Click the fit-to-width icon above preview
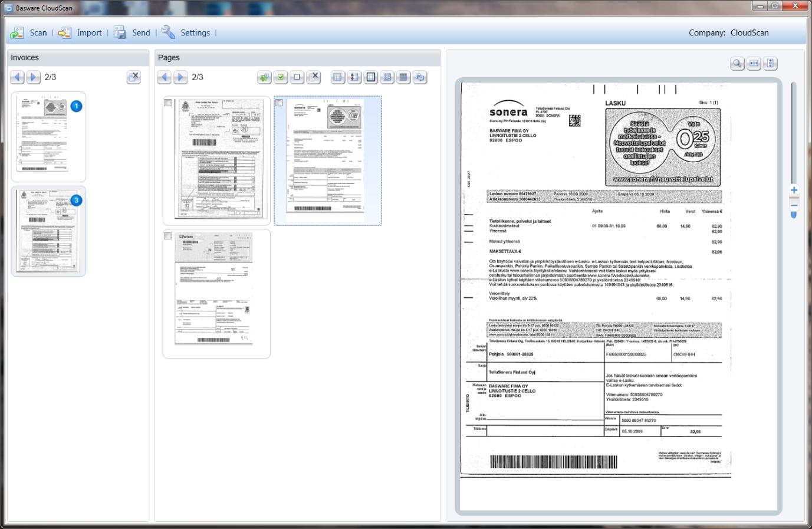 pyautogui.click(x=754, y=64)
